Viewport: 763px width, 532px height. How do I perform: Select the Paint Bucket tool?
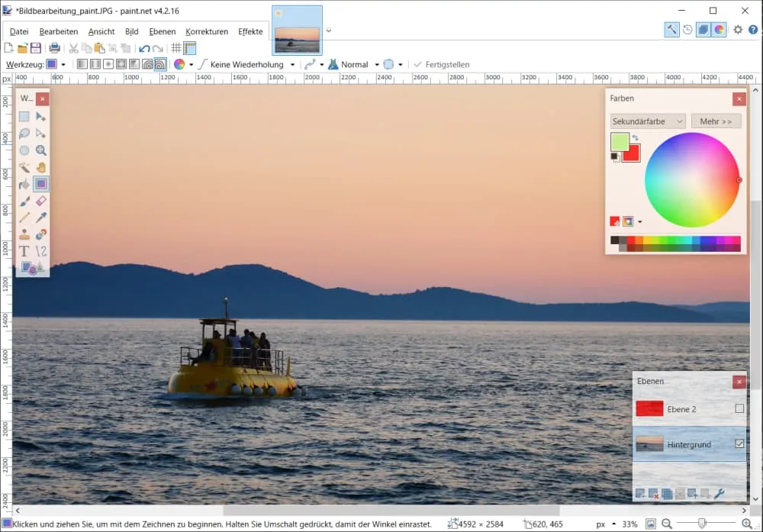[25, 183]
